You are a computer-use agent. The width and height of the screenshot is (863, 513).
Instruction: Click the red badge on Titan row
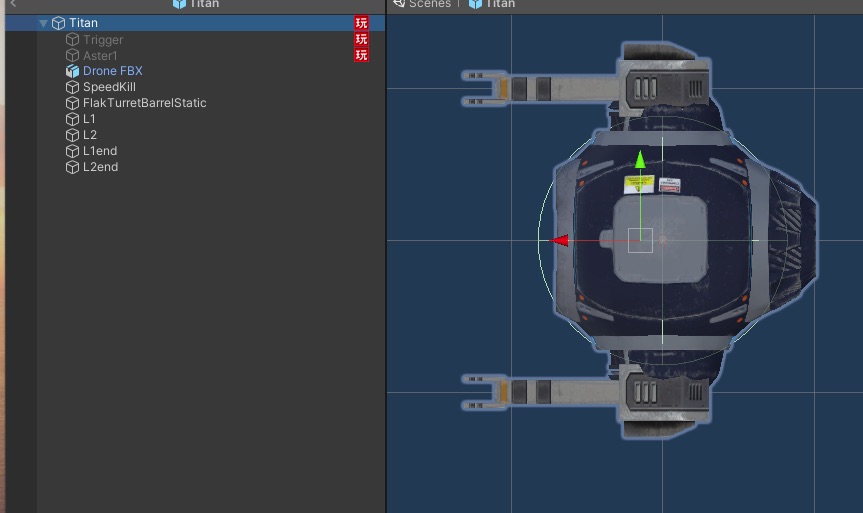[x=361, y=23]
